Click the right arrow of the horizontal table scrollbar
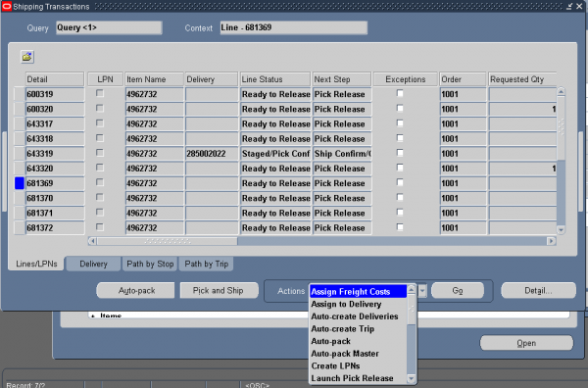Image resolution: width=588 pixels, height=388 pixels. click(x=551, y=241)
